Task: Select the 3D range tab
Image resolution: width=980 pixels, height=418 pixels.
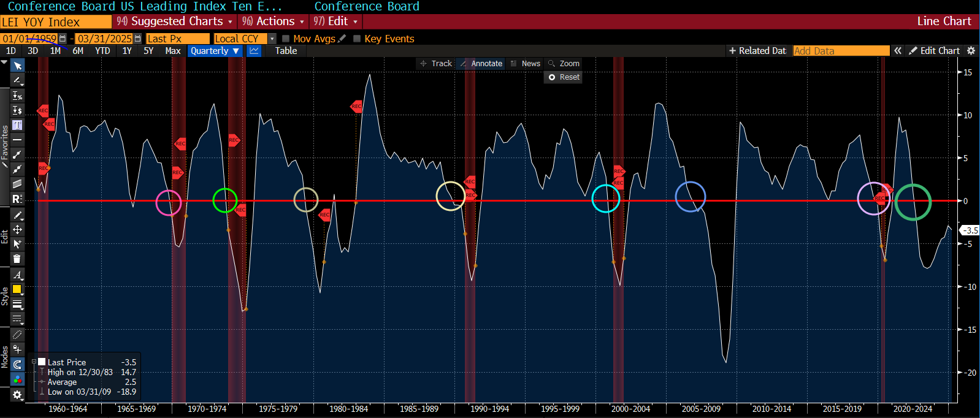Action: [x=33, y=51]
